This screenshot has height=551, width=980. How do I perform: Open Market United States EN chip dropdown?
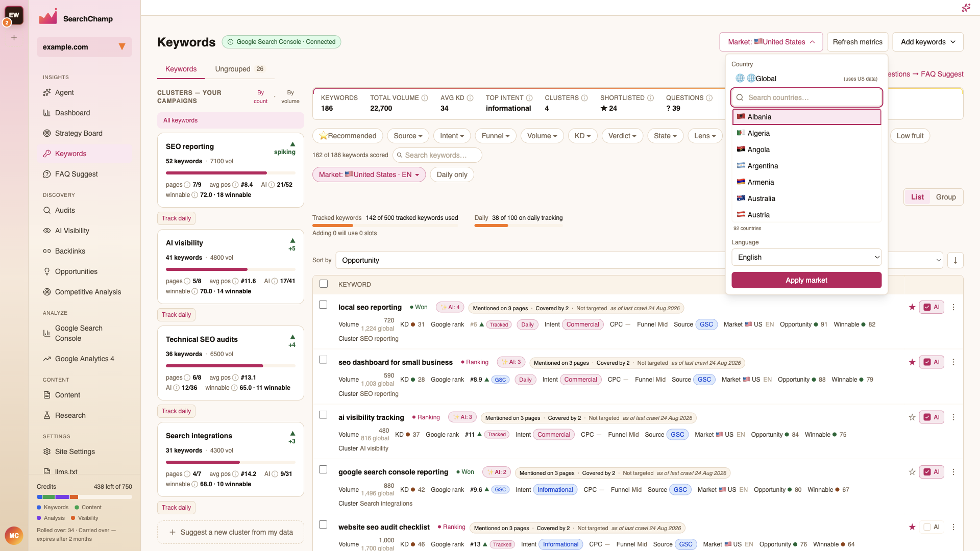[x=369, y=174]
